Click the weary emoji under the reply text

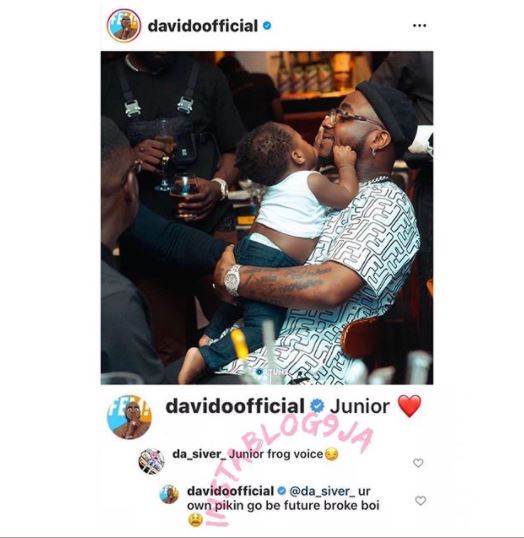click(195, 521)
